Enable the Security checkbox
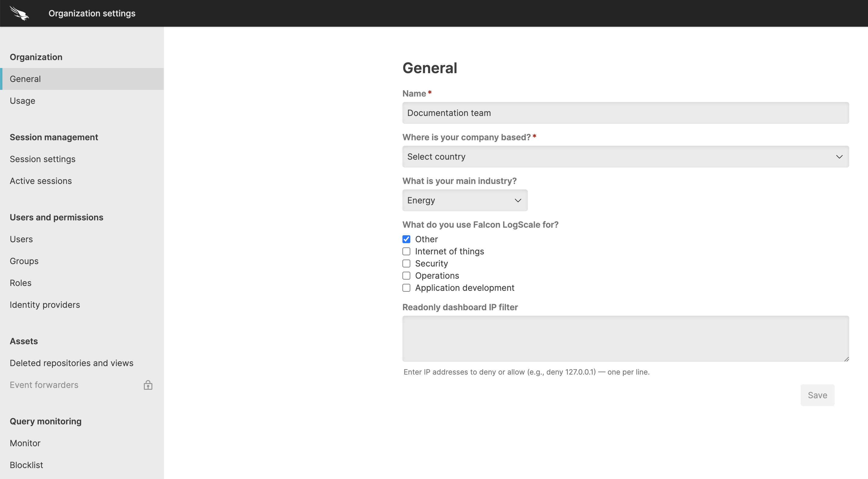Viewport: 868px width, 479px height. [x=406, y=263]
